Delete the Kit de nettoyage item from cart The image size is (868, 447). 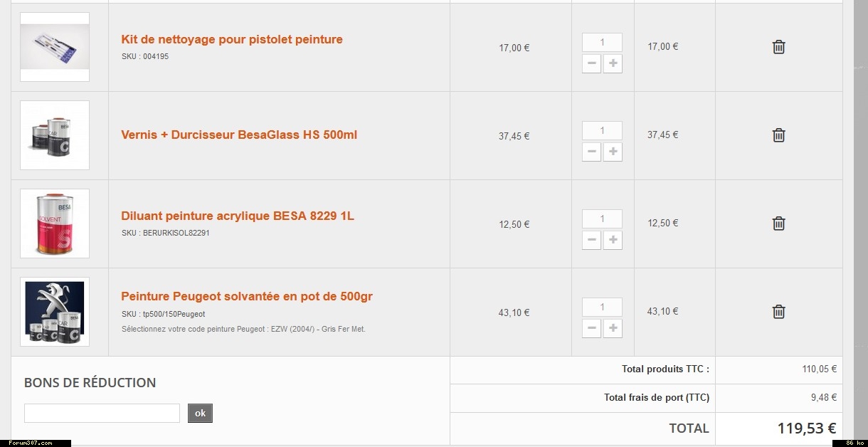(x=779, y=47)
